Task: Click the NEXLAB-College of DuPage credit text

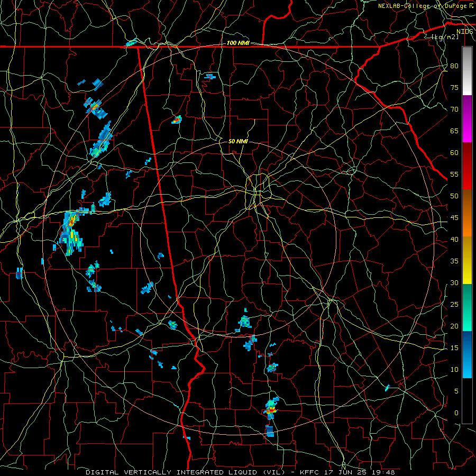Action: pos(422,6)
